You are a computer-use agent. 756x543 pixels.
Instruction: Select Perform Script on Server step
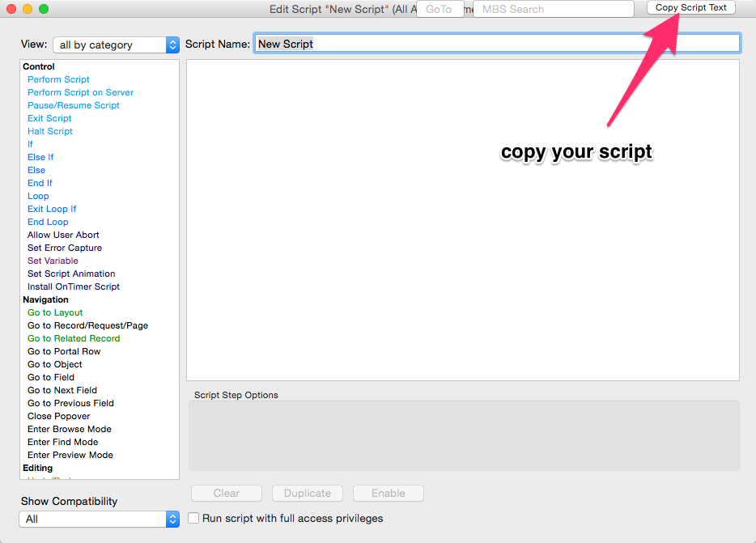tap(80, 92)
